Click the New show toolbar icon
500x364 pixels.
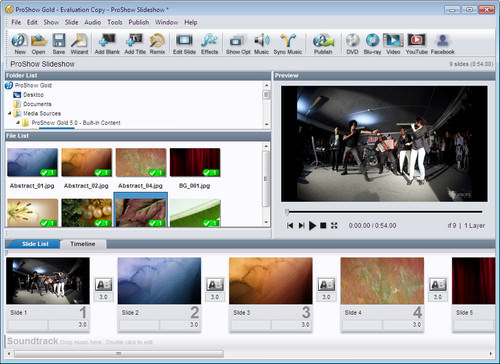20,44
